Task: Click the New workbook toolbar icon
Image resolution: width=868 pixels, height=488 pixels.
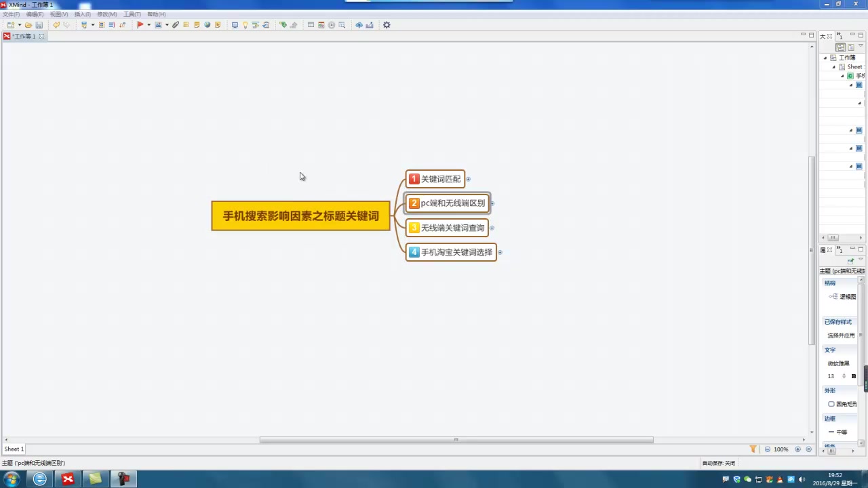Action: pyautogui.click(x=11, y=25)
